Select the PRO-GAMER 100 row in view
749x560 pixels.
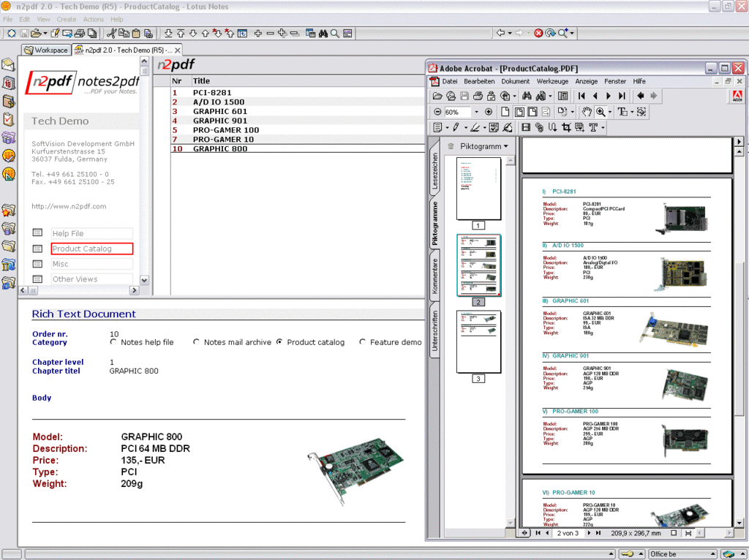(x=298, y=130)
